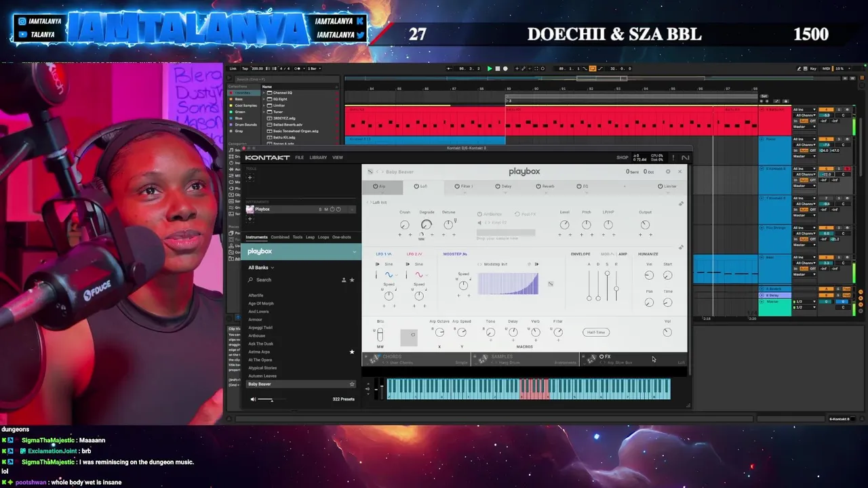Toggle the EQ effect power button
The image size is (868, 488).
tap(579, 186)
